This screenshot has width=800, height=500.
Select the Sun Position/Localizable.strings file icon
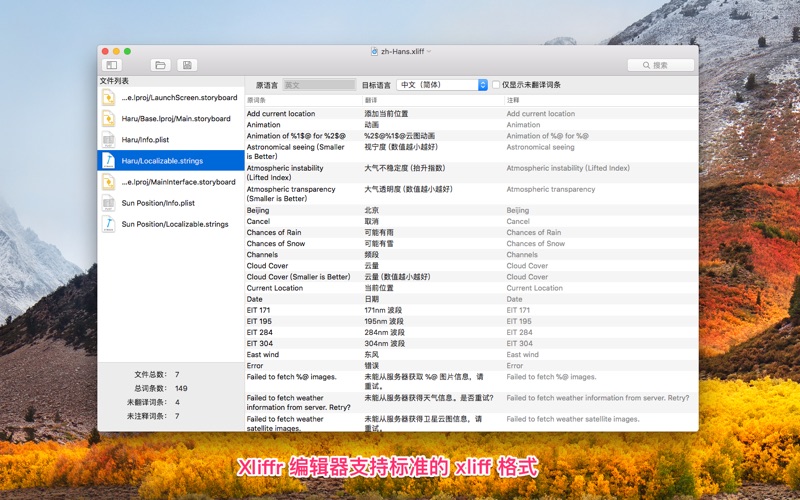click(x=108, y=224)
